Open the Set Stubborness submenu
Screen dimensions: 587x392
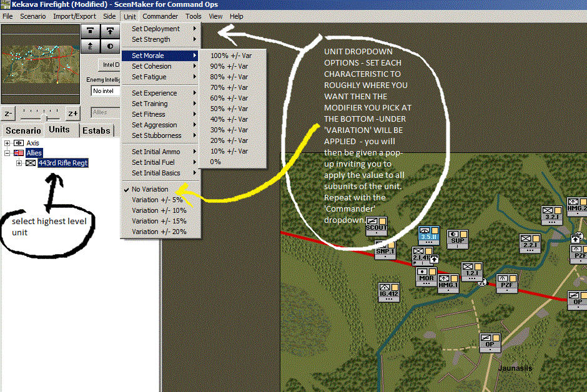[x=161, y=135]
